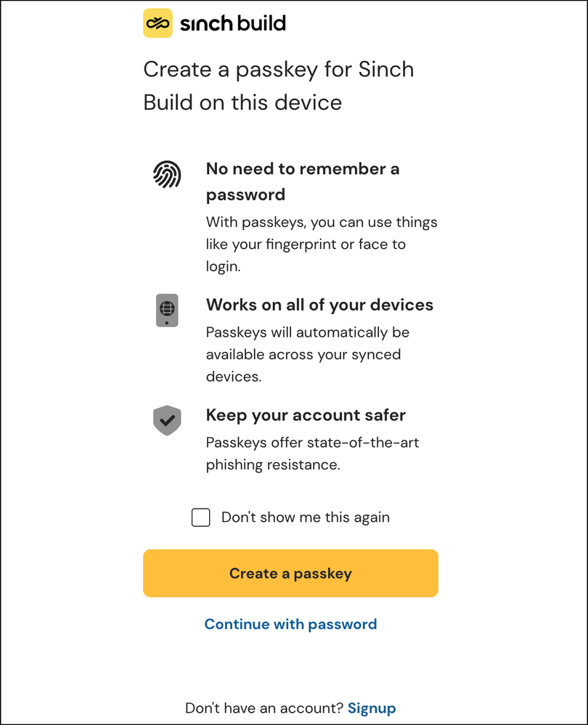Click the Sinch yellow logo icon
The width and height of the screenshot is (588, 725).
(158, 23)
